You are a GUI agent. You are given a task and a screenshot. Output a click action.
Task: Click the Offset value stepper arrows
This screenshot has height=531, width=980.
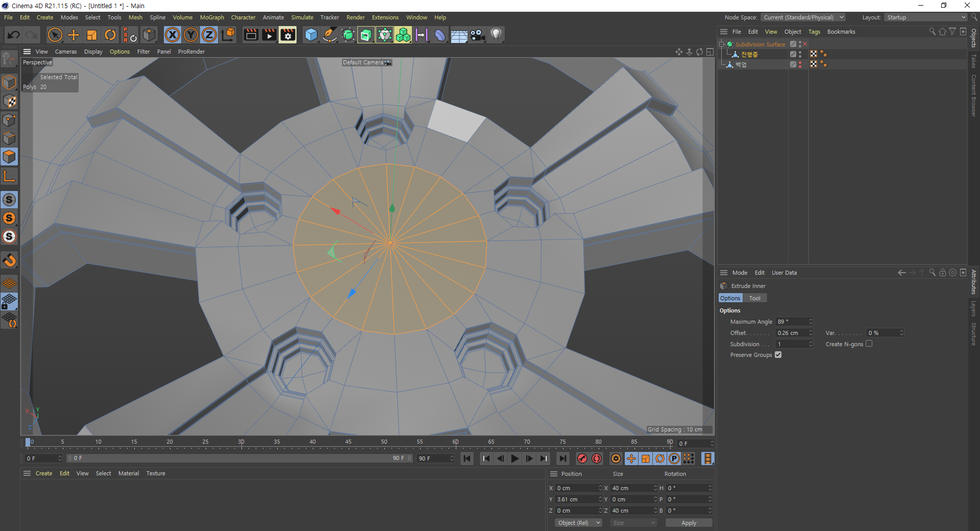811,333
